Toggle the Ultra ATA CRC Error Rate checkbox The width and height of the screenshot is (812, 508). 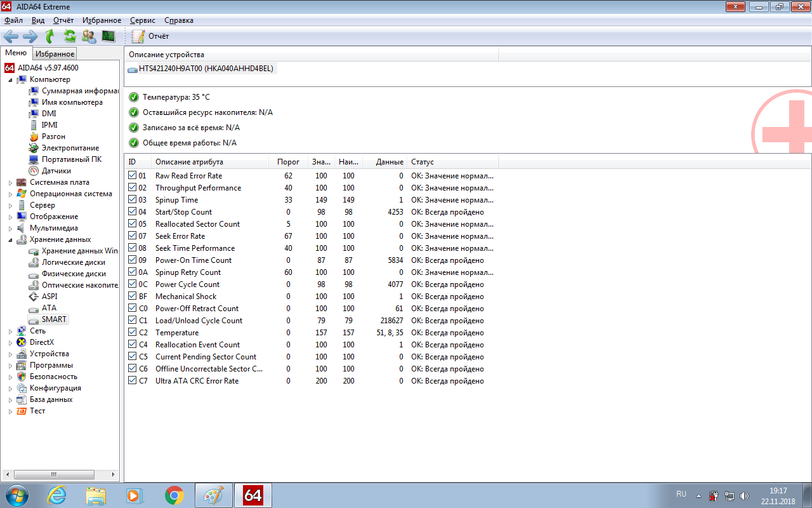coord(132,380)
